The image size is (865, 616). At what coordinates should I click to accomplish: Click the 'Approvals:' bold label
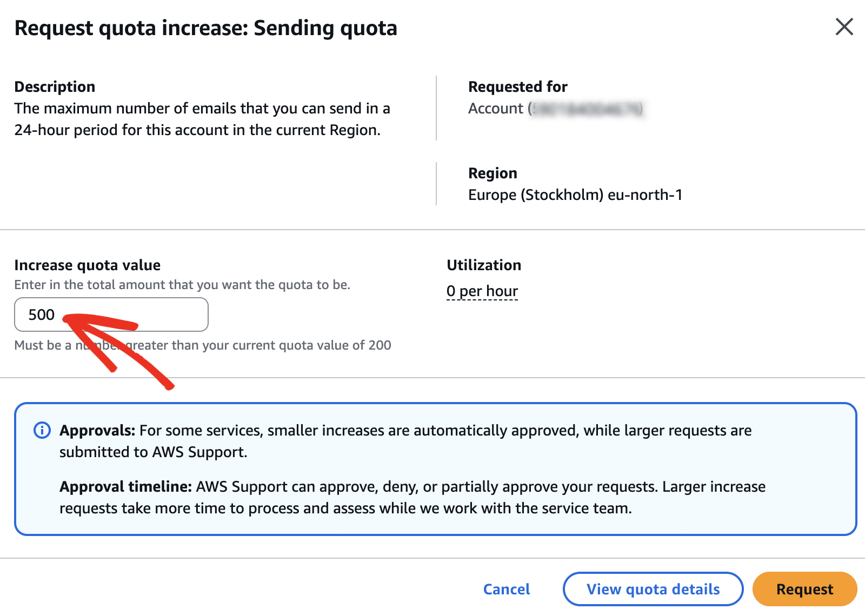pos(97,430)
